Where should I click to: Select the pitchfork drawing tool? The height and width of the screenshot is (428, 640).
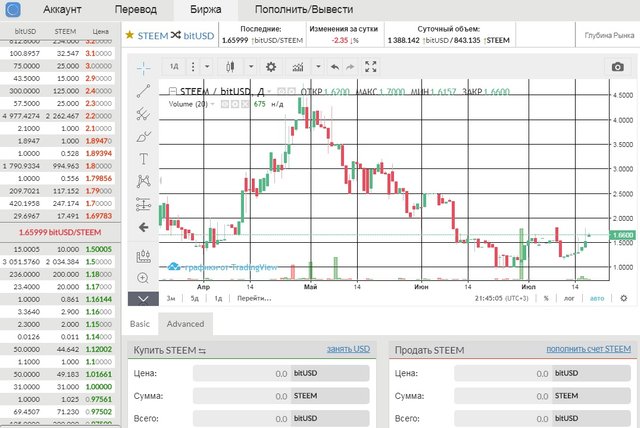point(143,113)
